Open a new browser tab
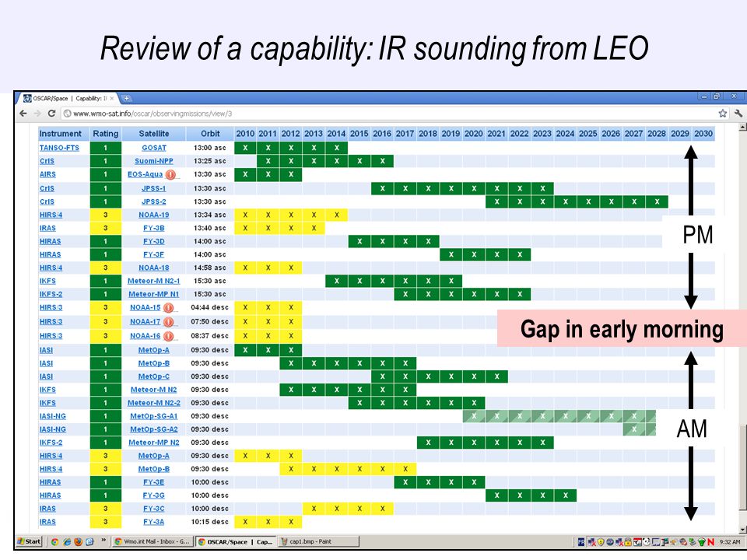 click(x=126, y=99)
